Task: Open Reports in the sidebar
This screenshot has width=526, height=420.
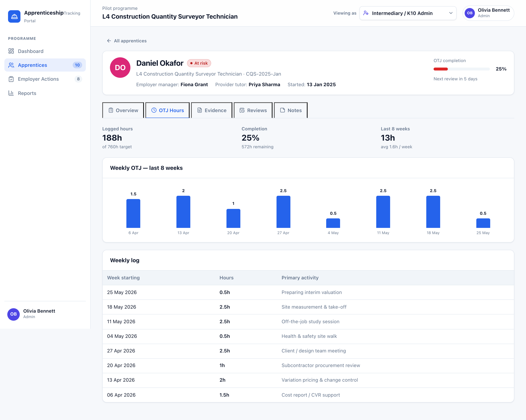Action: pyautogui.click(x=45, y=93)
